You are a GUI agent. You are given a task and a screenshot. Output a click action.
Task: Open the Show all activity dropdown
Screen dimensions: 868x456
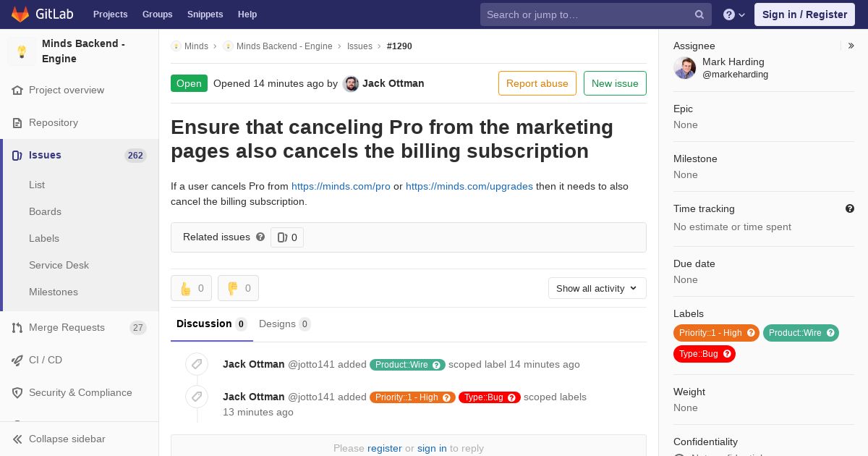[597, 288]
